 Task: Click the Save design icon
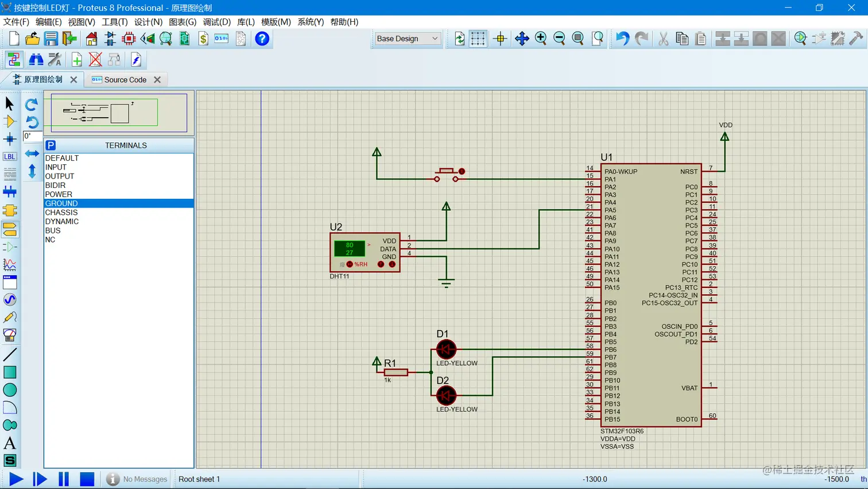point(51,38)
